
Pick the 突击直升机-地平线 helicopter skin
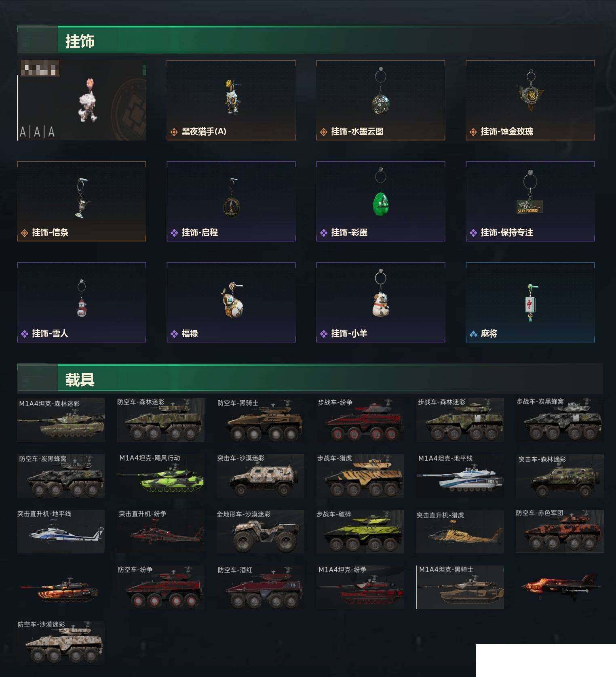point(61,531)
